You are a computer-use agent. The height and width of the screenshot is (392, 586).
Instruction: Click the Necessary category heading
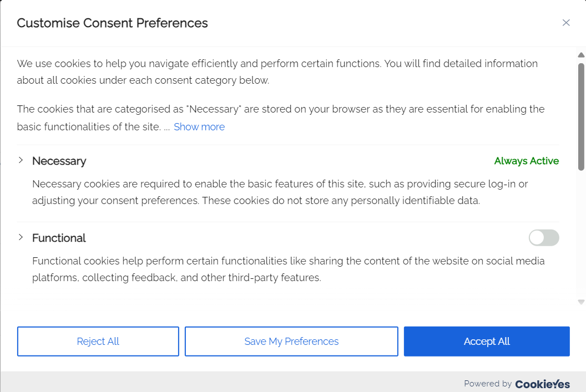click(x=59, y=161)
